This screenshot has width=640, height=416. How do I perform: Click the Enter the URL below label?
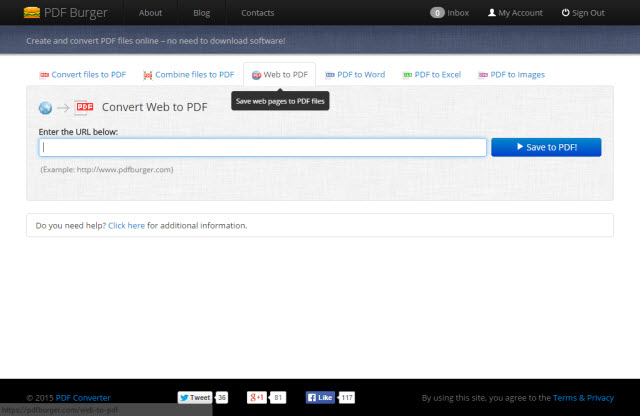[78, 132]
